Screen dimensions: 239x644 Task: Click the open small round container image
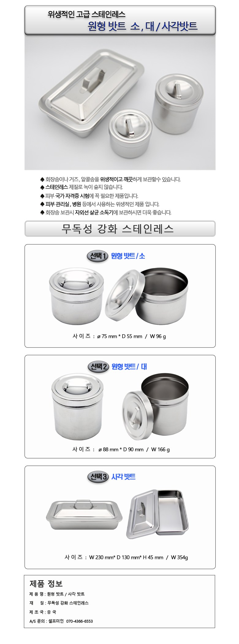click(146, 296)
